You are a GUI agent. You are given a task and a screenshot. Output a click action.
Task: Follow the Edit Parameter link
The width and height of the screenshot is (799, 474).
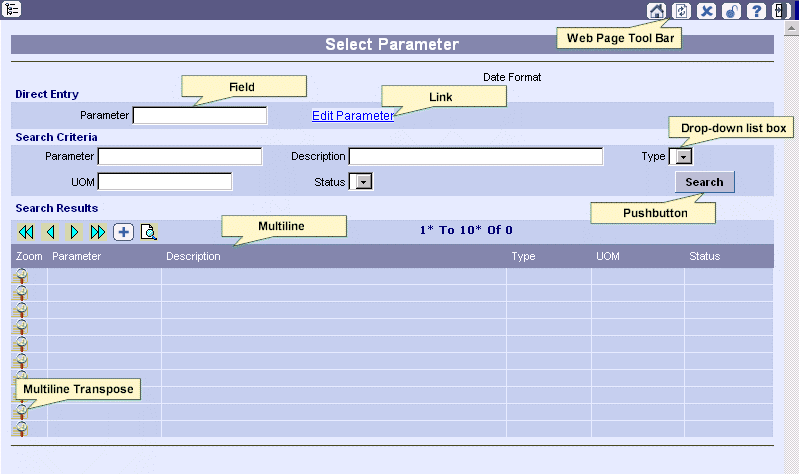pos(353,116)
